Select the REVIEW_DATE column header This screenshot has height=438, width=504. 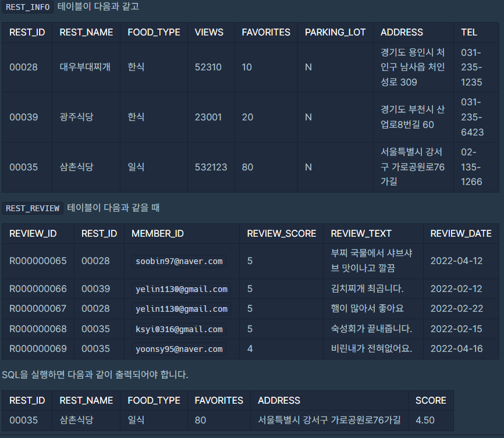[461, 233]
